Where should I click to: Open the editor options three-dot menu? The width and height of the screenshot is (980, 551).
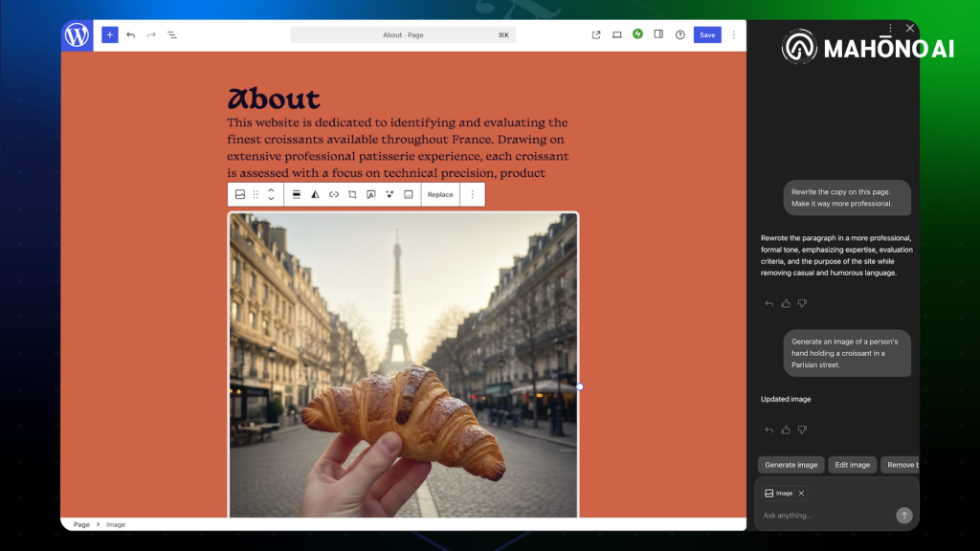[x=734, y=35]
